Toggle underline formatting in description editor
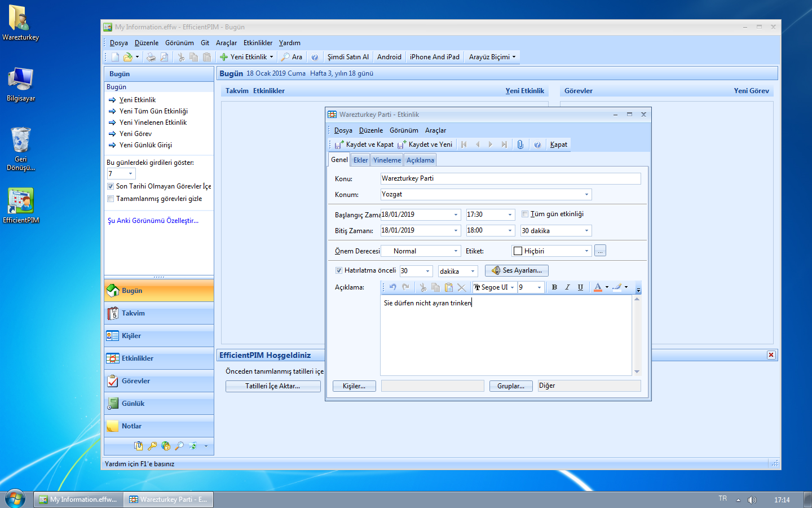This screenshot has height=508, width=812. click(580, 287)
